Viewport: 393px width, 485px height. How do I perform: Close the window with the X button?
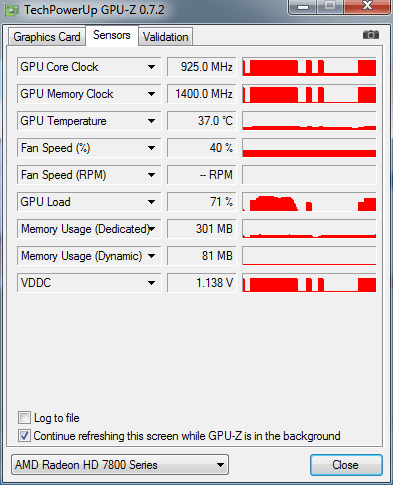pyautogui.click(x=367, y=6)
